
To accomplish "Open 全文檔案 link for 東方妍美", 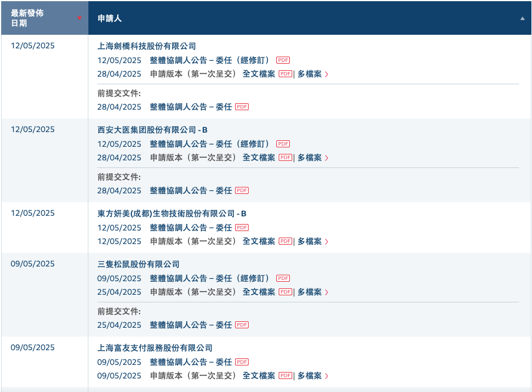I will coord(259,241).
